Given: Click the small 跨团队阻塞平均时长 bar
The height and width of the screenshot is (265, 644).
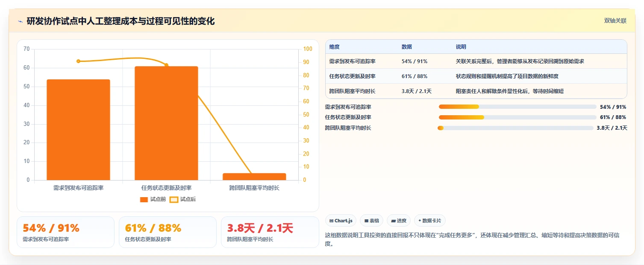Looking at the screenshot, I should [254, 177].
